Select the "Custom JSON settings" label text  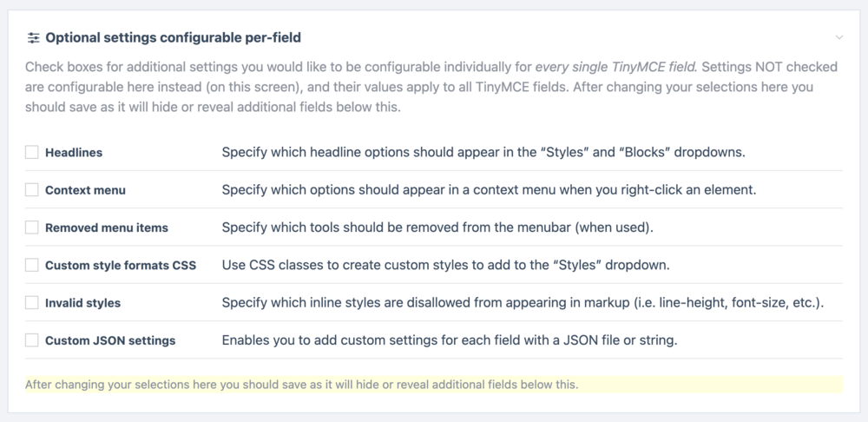[110, 340]
